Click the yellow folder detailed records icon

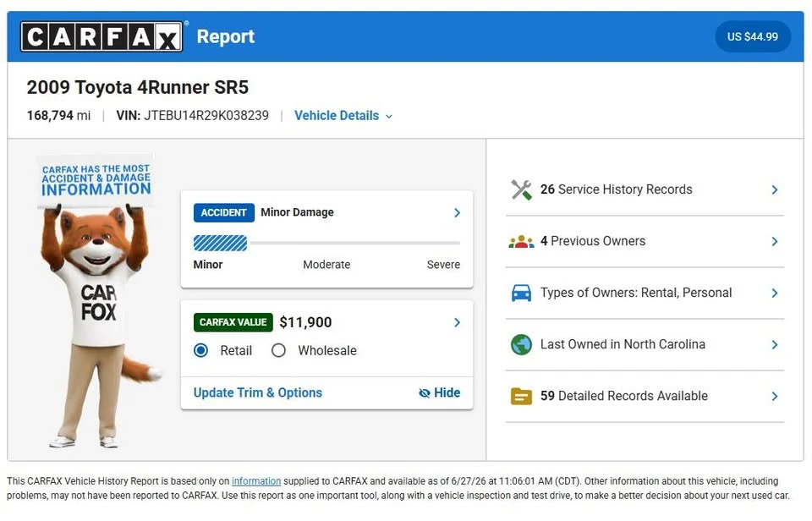click(521, 396)
